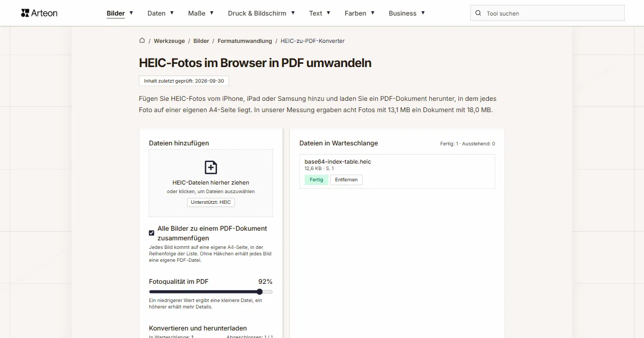Click the '12,6 KB · S. 1' file info
Screen dimensions: 644x338
point(319,168)
